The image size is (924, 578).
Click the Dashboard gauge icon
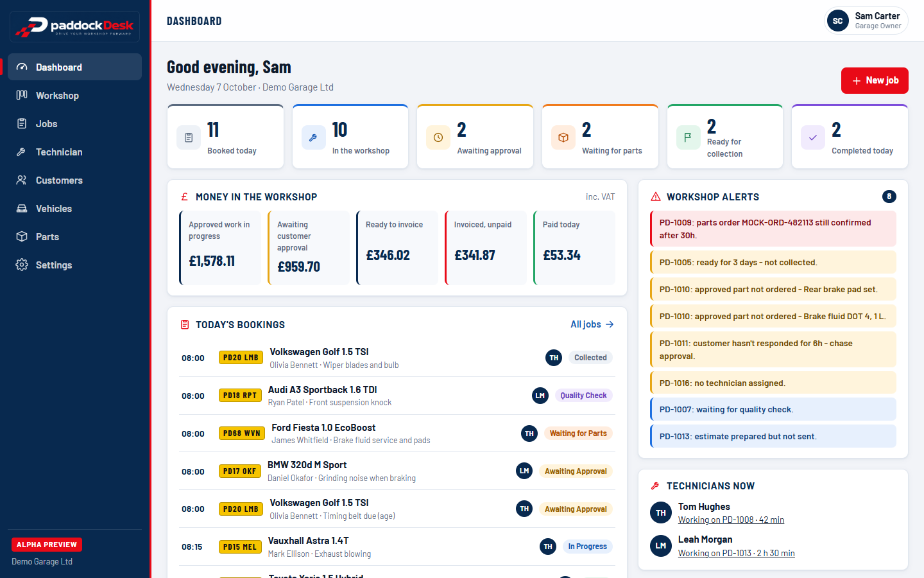point(22,67)
